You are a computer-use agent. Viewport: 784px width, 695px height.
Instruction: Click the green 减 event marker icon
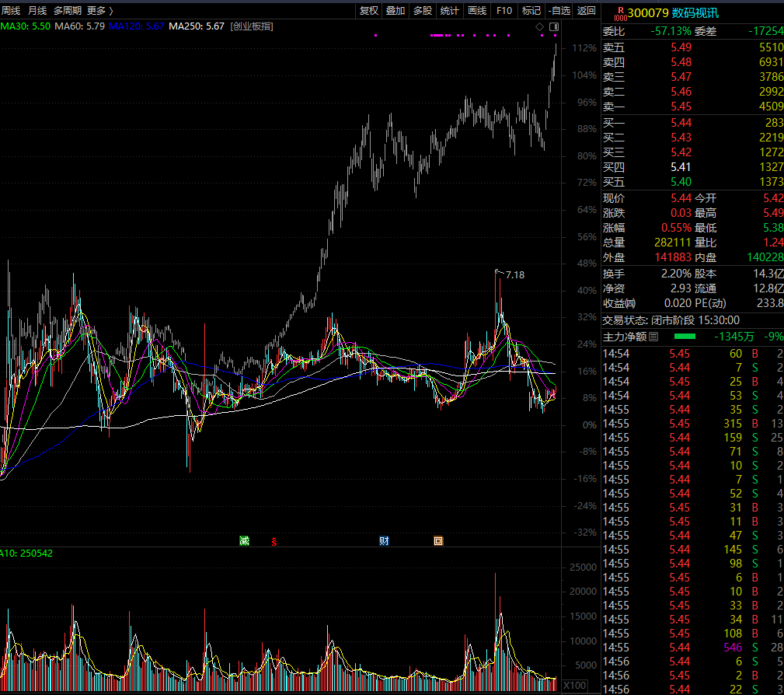pos(244,541)
